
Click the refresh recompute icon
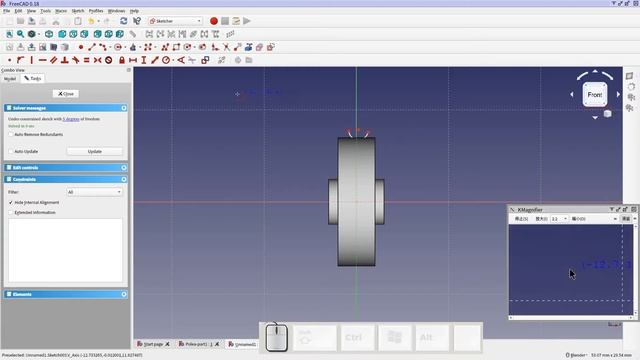click(124, 21)
